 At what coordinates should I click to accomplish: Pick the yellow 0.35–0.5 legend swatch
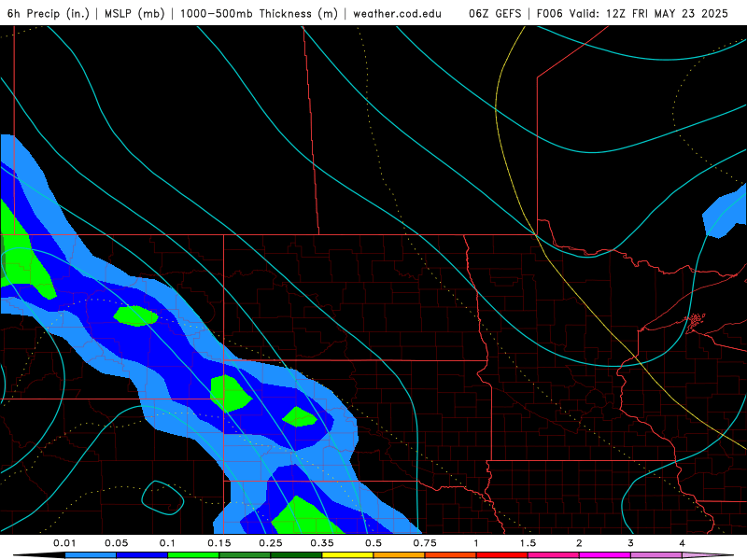tap(347, 555)
